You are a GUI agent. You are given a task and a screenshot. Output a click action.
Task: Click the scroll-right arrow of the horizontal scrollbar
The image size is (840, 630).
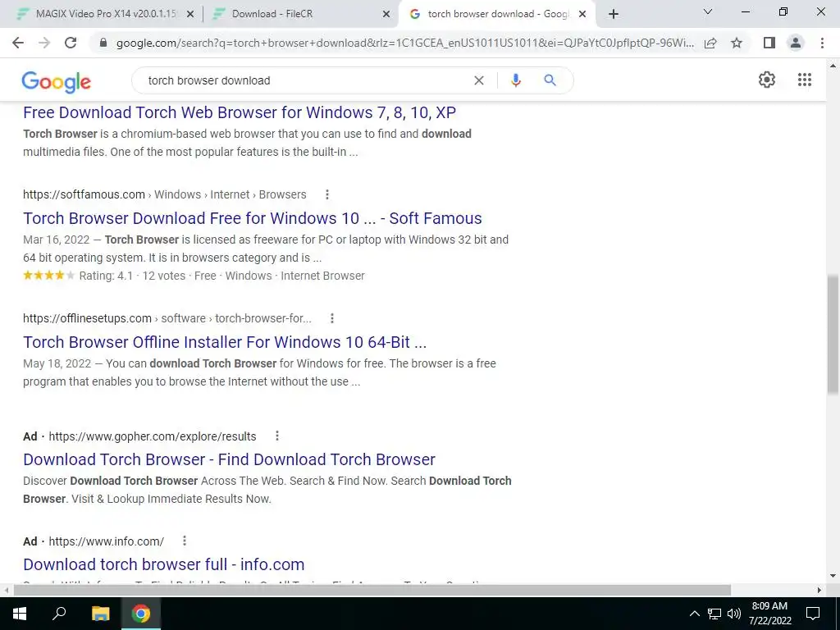[x=819, y=590]
